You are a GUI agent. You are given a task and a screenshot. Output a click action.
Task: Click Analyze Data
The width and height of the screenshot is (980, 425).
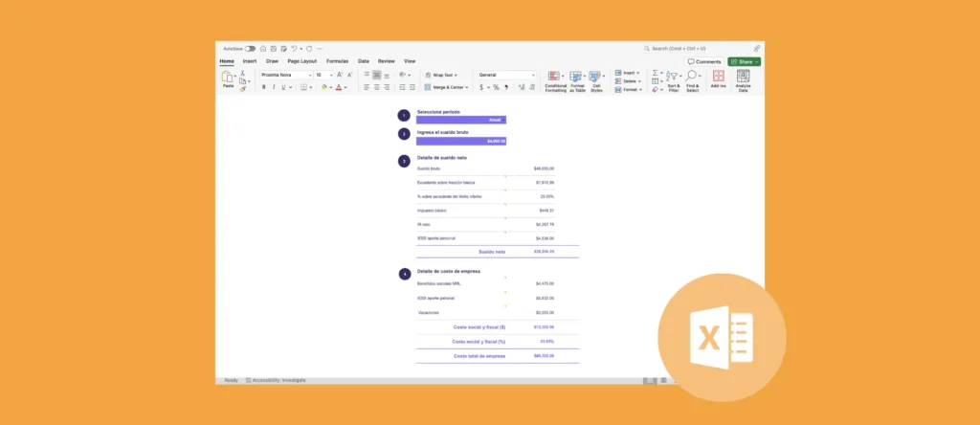pyautogui.click(x=743, y=81)
